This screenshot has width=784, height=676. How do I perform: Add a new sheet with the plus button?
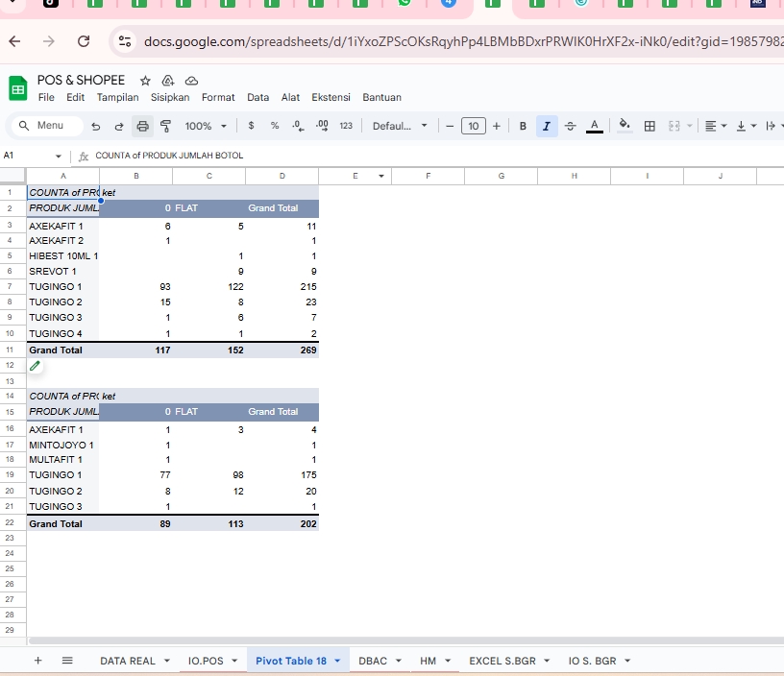(x=37, y=661)
